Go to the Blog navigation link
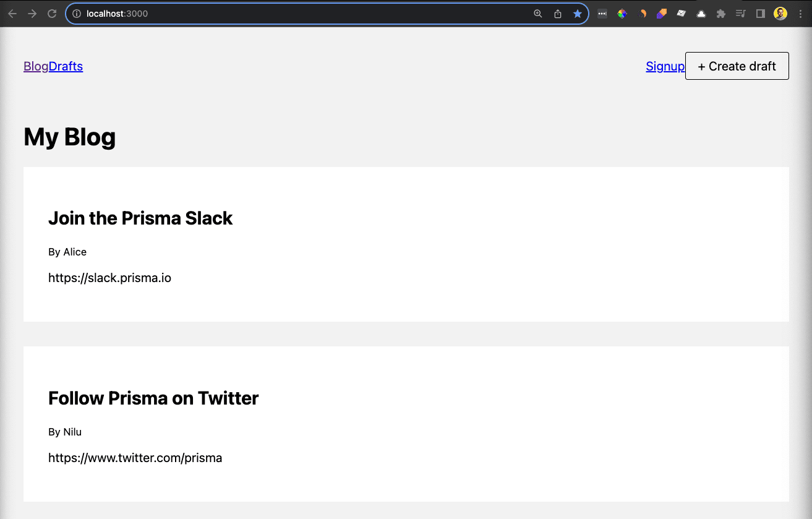 pyautogui.click(x=36, y=66)
